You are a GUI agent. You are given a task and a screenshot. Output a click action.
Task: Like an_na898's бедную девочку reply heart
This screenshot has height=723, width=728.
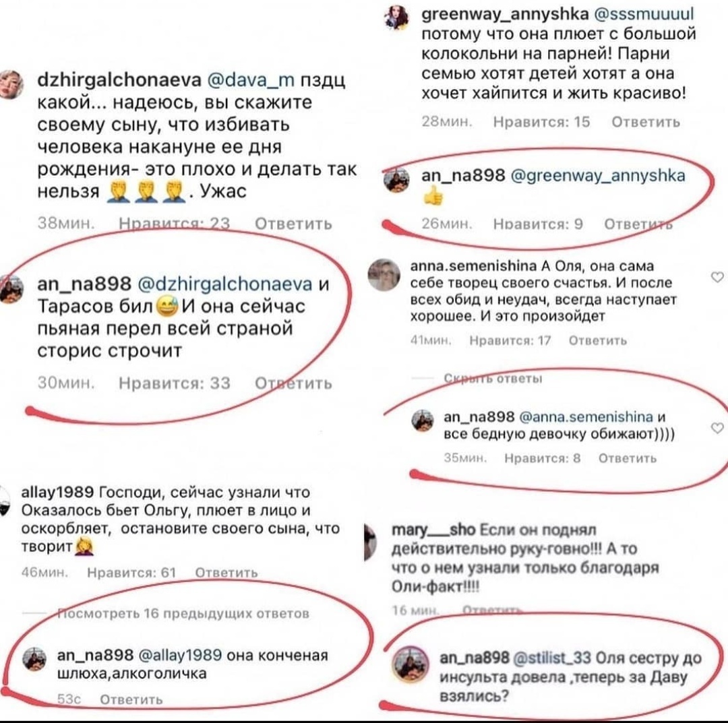(718, 428)
